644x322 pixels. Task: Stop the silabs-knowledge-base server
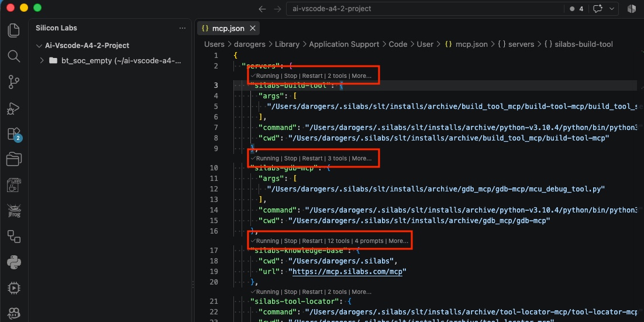coord(290,241)
